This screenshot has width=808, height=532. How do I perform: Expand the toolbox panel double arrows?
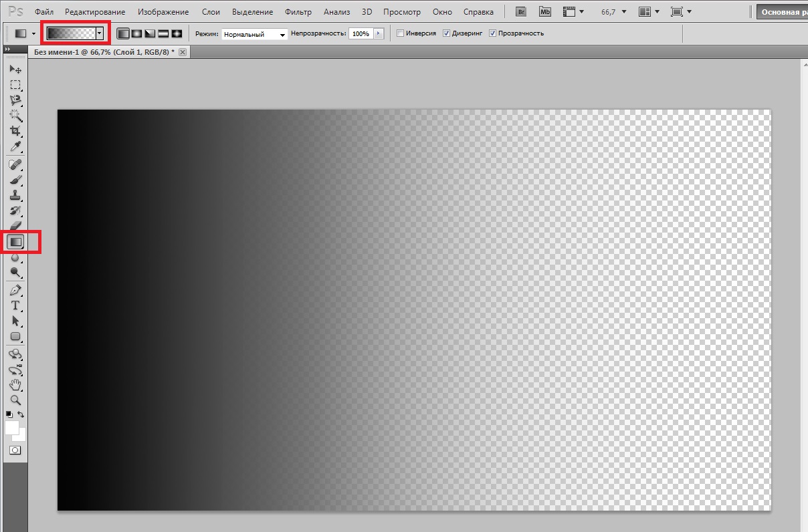pyautogui.click(x=7, y=50)
